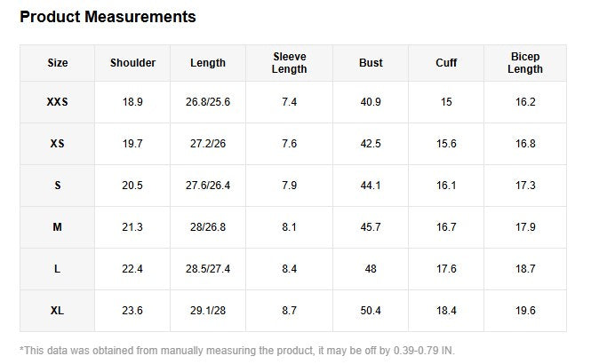
Task: Select the Bust column header
Action: (371, 63)
